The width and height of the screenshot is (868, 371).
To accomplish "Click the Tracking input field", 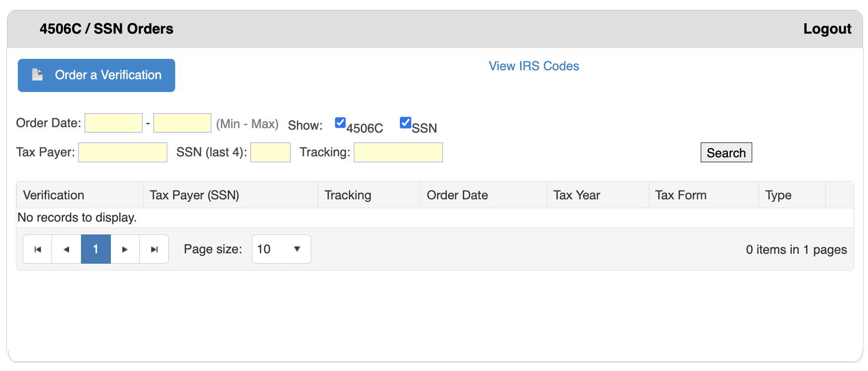I will click(x=398, y=152).
